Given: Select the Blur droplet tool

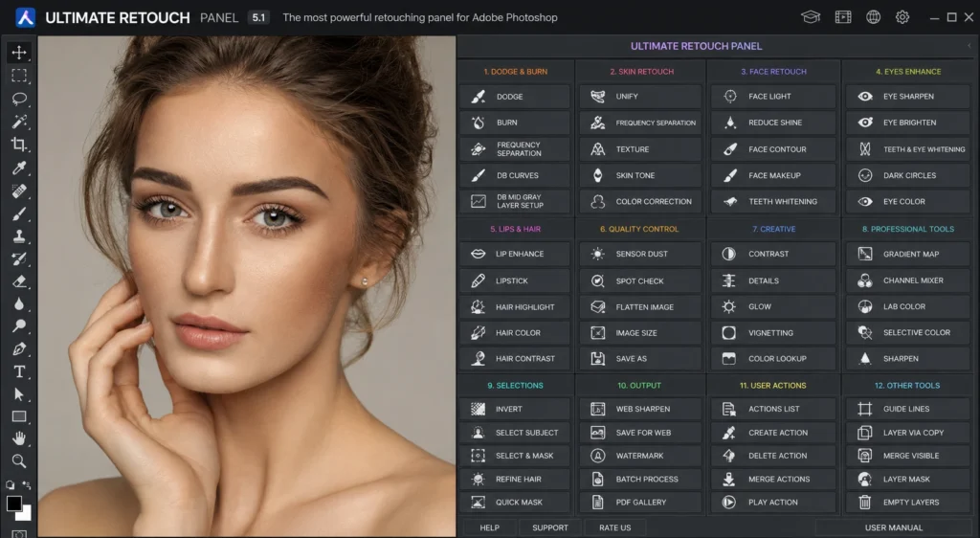Looking at the screenshot, I should tap(19, 304).
